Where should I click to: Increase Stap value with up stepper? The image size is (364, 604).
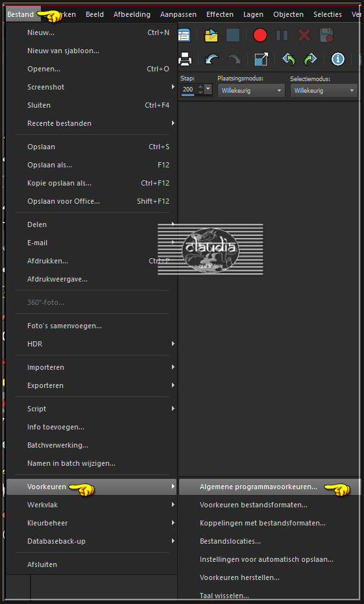coord(200,87)
